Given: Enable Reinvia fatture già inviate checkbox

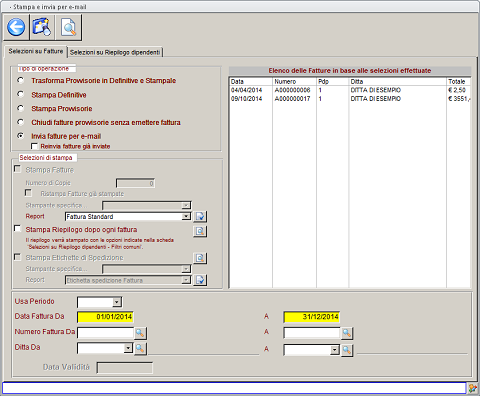Looking at the screenshot, I should pyautogui.click(x=34, y=146).
